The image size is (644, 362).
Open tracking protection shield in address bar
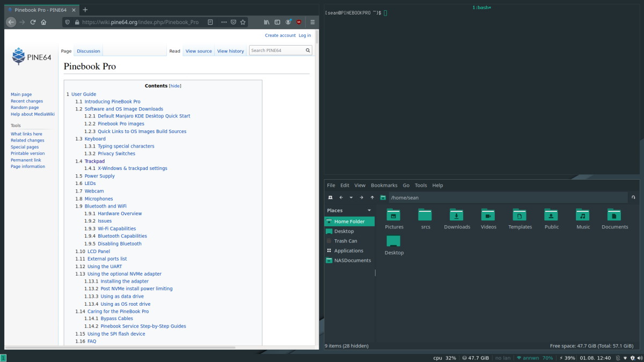68,22
